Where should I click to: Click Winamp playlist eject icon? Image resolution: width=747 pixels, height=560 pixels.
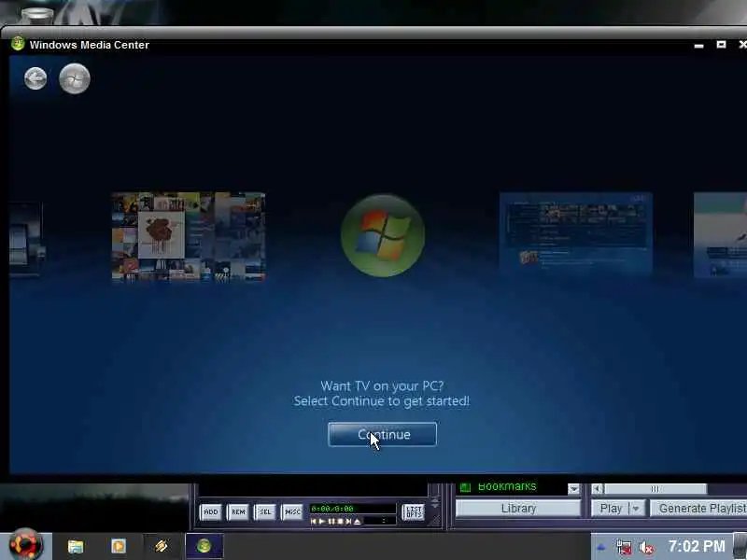(358, 522)
